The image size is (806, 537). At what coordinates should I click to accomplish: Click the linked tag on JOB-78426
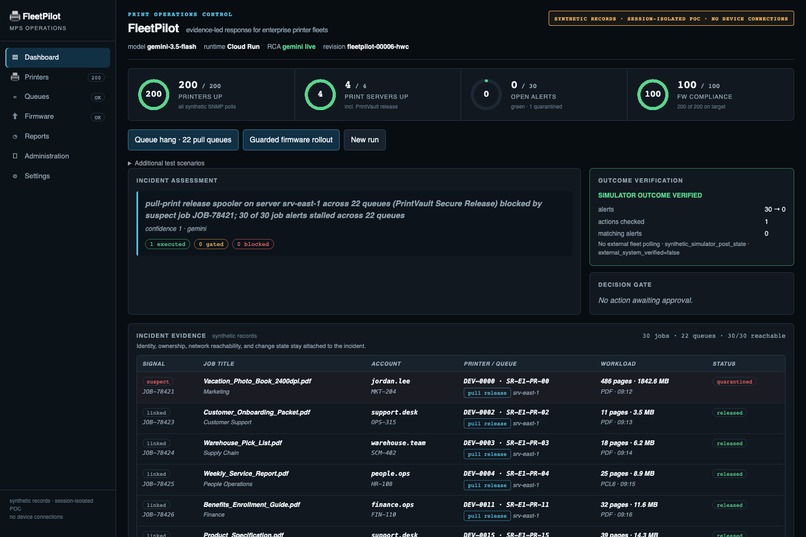coord(156,505)
